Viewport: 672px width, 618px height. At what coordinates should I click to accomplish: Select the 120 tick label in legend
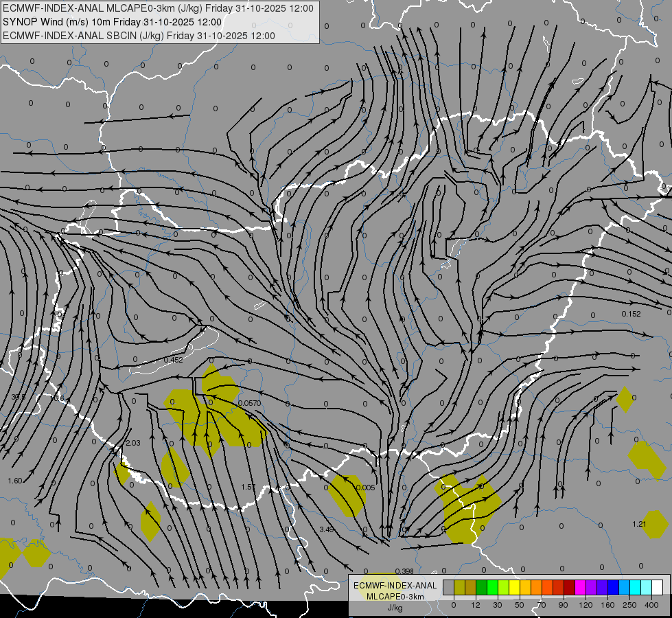tap(586, 605)
